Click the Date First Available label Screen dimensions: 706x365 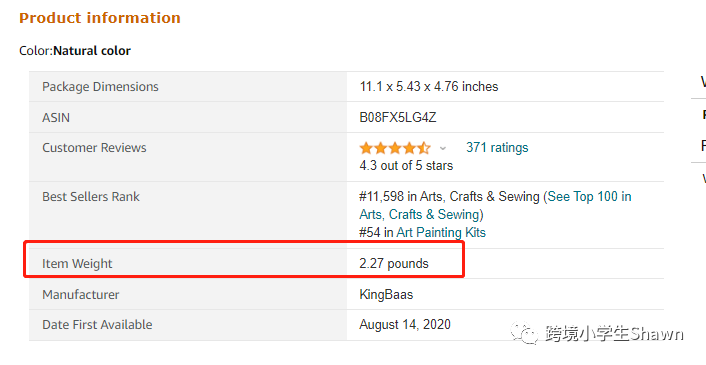(x=97, y=325)
